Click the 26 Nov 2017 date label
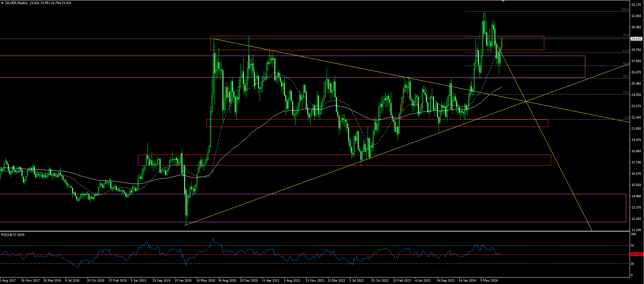The image size is (644, 284). 30,281
